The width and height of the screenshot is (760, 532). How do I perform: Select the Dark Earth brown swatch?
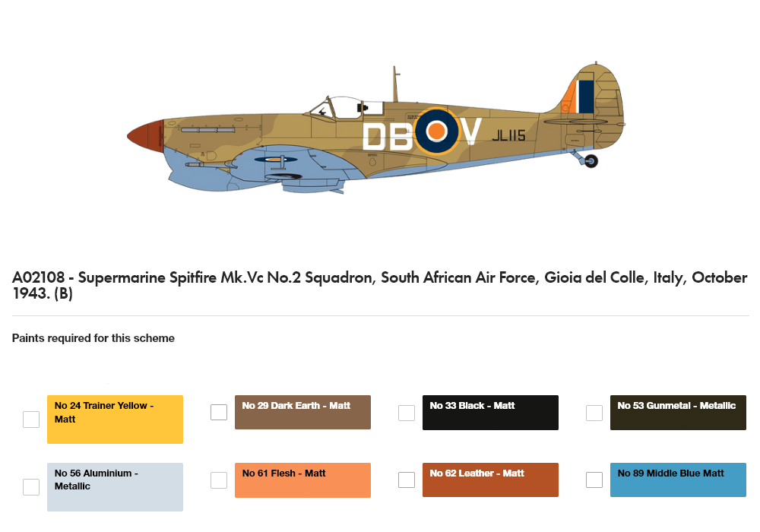click(302, 413)
